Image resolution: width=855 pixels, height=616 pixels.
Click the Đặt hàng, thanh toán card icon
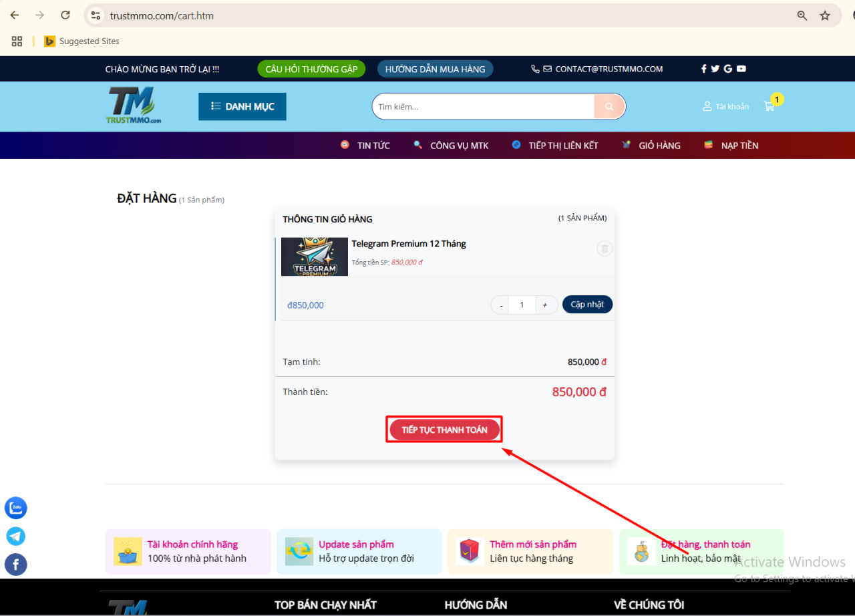pyautogui.click(x=641, y=551)
